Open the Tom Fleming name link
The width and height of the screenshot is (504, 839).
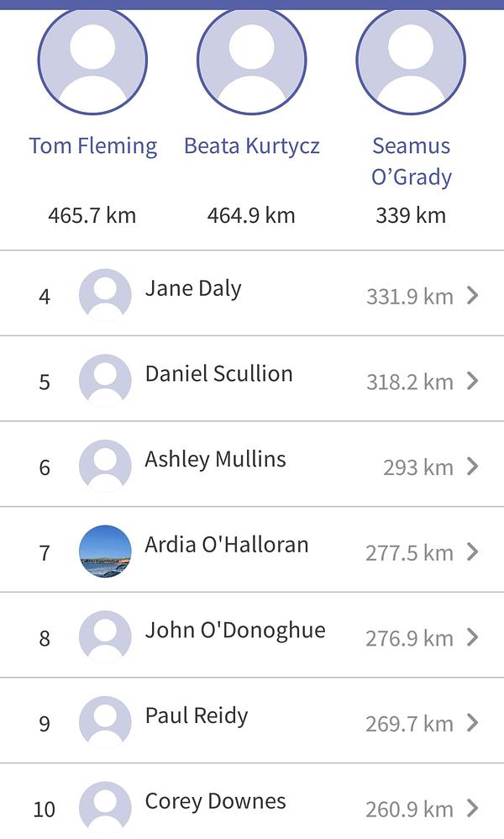pyautogui.click(x=92, y=145)
